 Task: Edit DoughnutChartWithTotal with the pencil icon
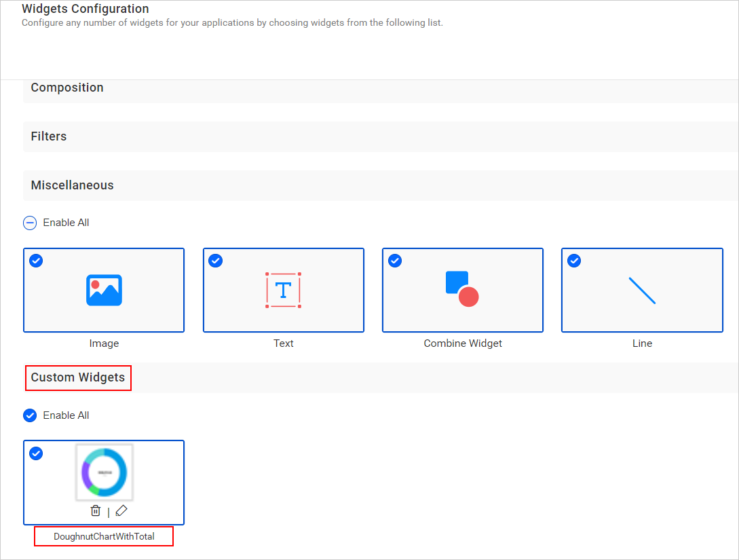tap(121, 510)
